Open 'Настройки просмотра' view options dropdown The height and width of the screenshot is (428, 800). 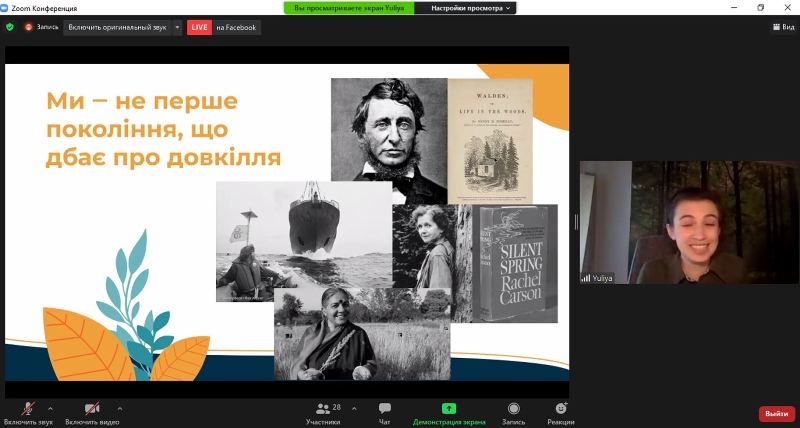point(465,8)
